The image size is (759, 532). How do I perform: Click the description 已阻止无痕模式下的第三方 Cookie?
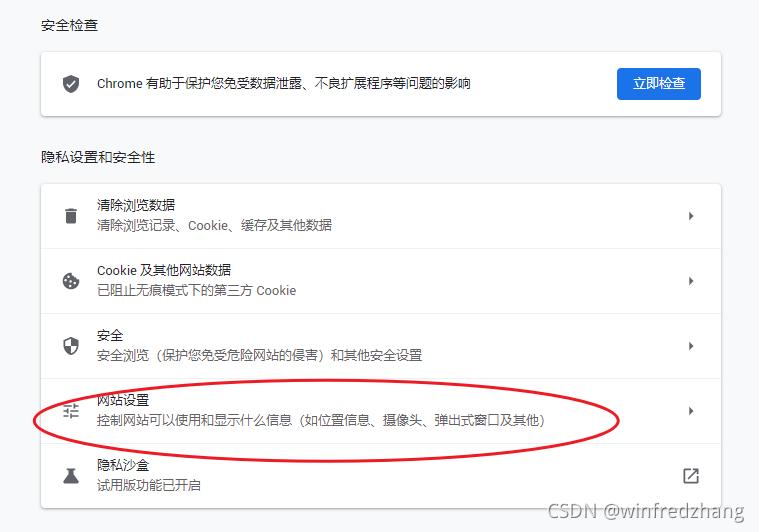point(197,290)
